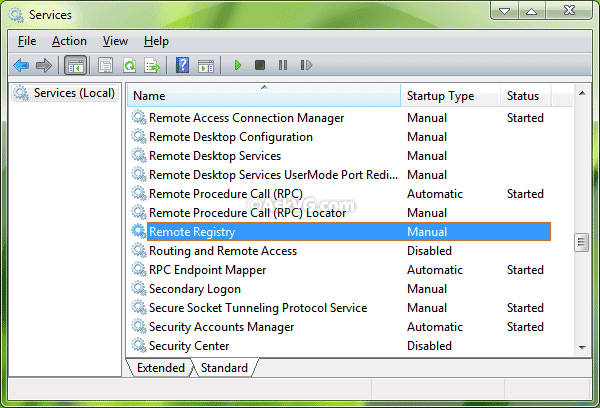Switch to the Extended tab
Viewport: 600px width, 408px height.
tap(161, 368)
